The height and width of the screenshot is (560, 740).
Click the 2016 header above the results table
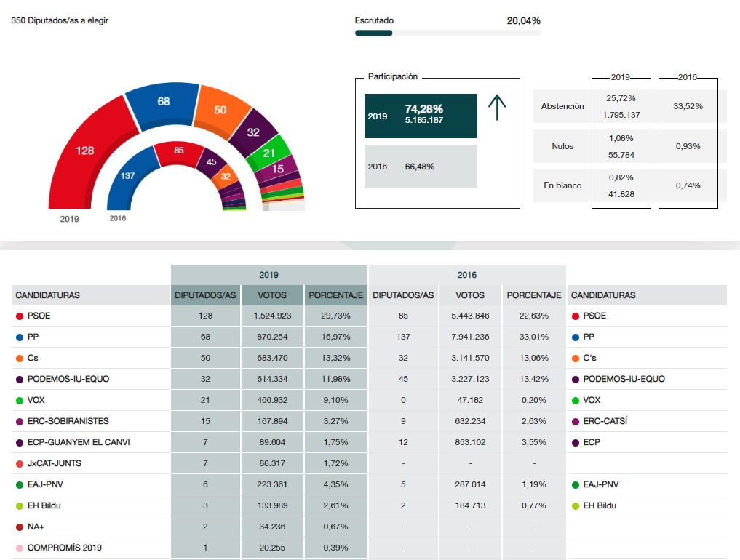point(466,275)
